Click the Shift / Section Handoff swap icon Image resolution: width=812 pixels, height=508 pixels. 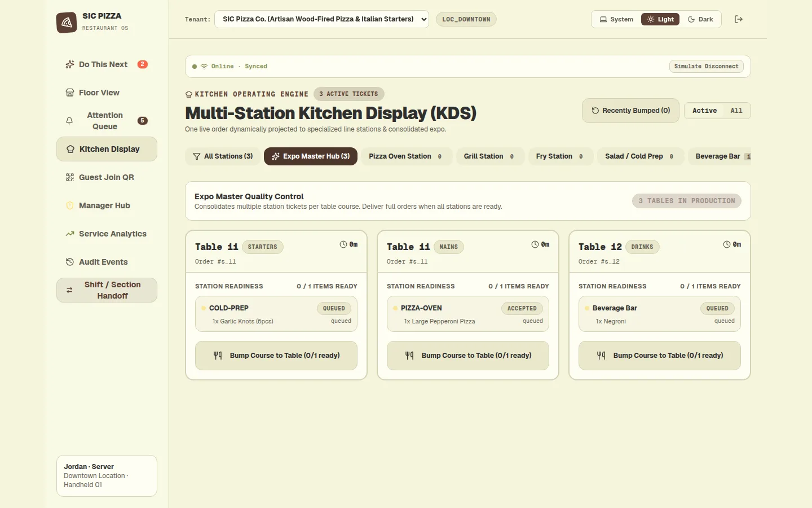tap(69, 290)
